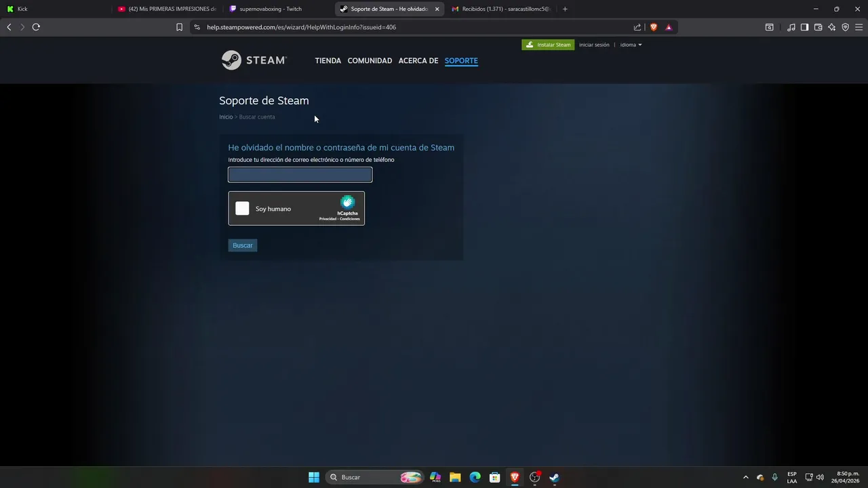868x488 pixels.
Task: Open volume control in system tray
Action: 821,477
